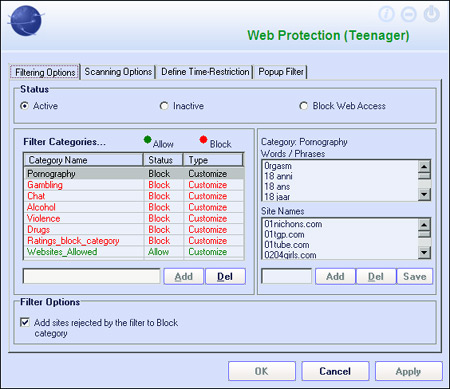
Task: Click up arrow of Site Names scrollbar
Action: click(424, 224)
